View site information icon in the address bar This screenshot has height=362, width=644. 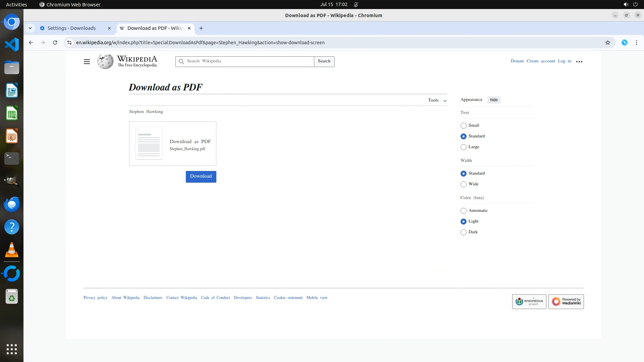click(69, 43)
